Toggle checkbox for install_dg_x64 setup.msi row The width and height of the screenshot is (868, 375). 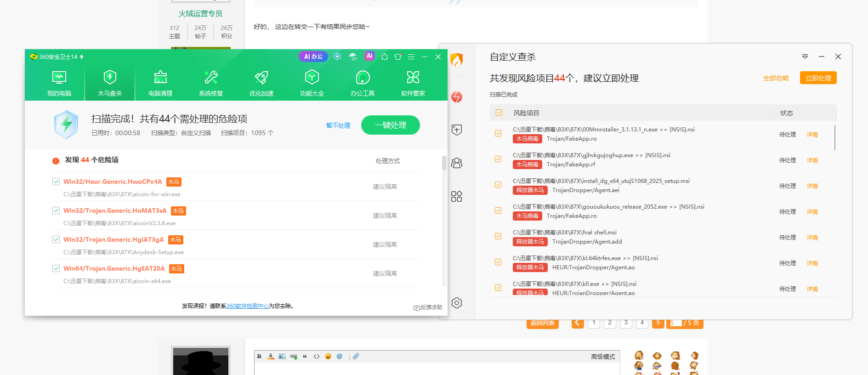tap(498, 185)
